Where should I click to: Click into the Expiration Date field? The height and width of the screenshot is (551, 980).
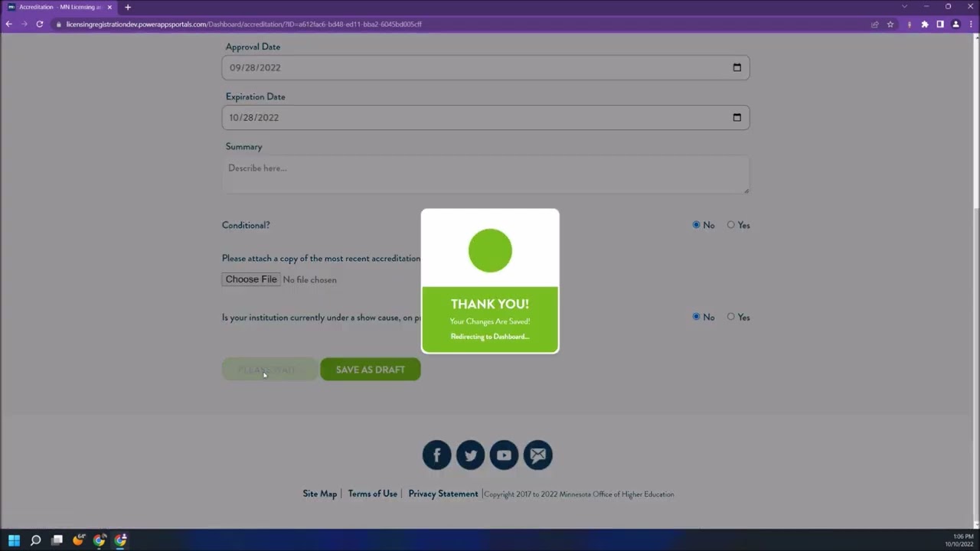[x=485, y=117]
